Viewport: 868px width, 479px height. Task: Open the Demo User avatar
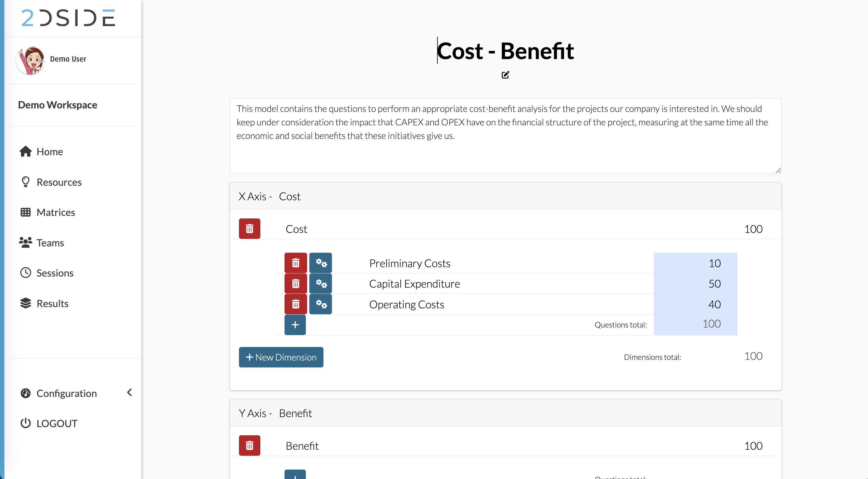[x=30, y=60]
